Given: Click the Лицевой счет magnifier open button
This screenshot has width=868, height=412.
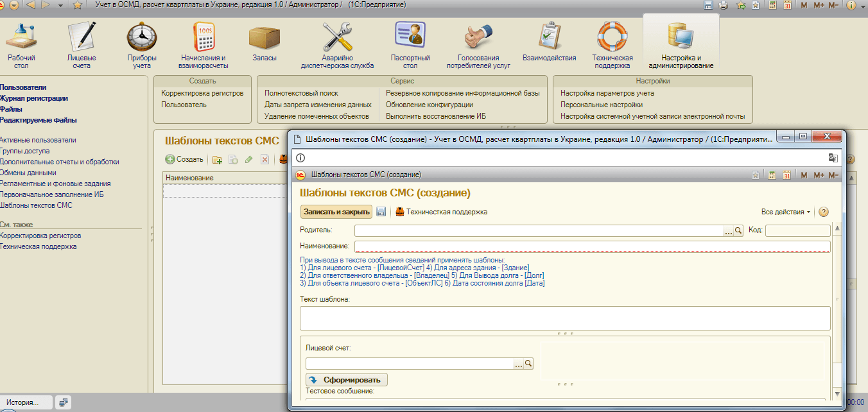Looking at the screenshot, I should [529, 363].
